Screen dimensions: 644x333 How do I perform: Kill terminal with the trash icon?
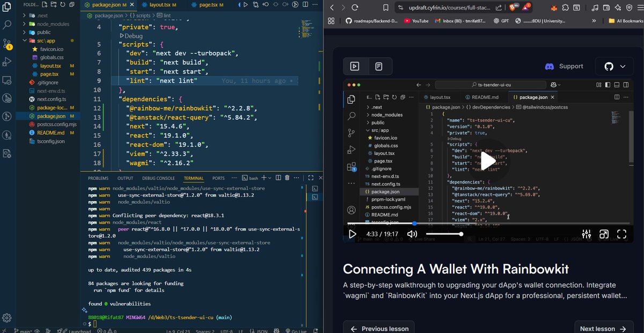[288, 178]
